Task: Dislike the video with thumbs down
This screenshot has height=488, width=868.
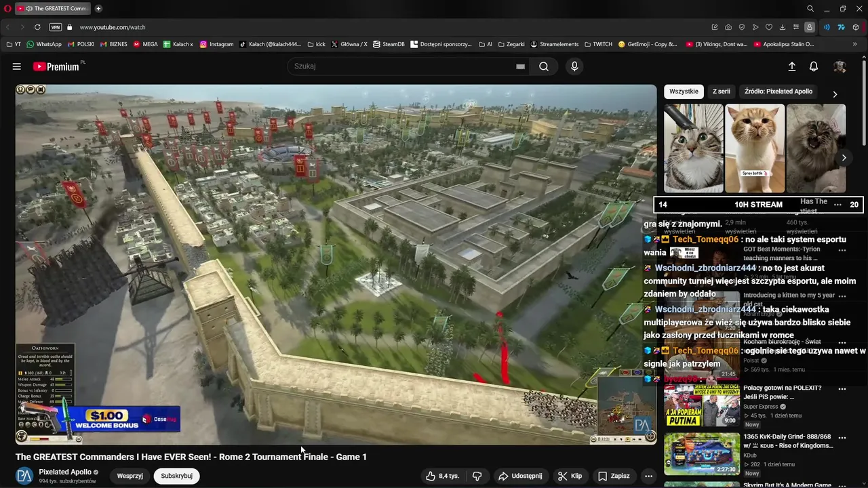Action: pyautogui.click(x=477, y=476)
